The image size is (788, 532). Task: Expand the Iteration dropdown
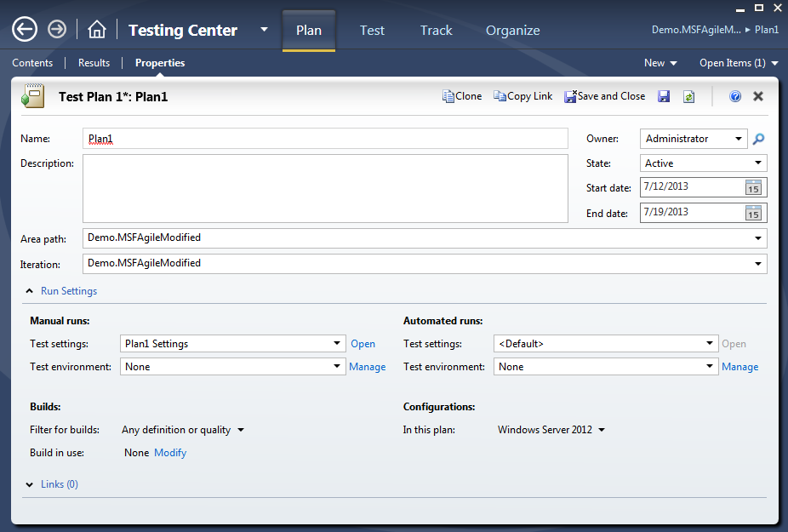click(757, 263)
